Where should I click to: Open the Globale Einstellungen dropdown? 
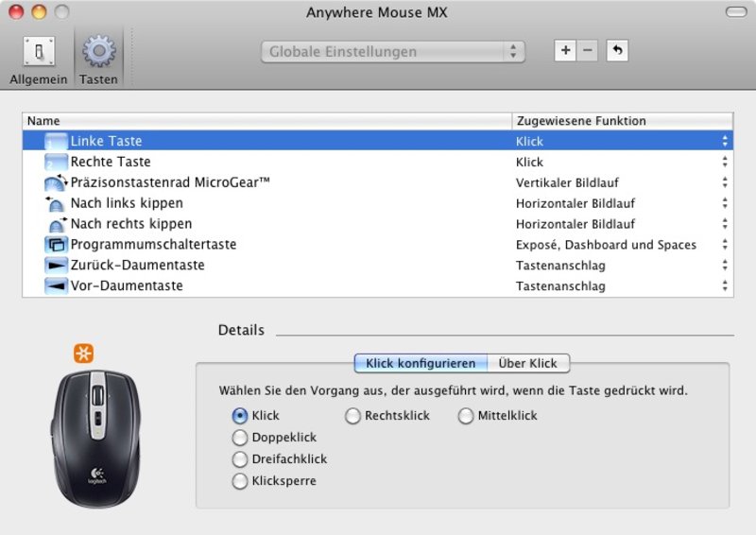coord(392,52)
